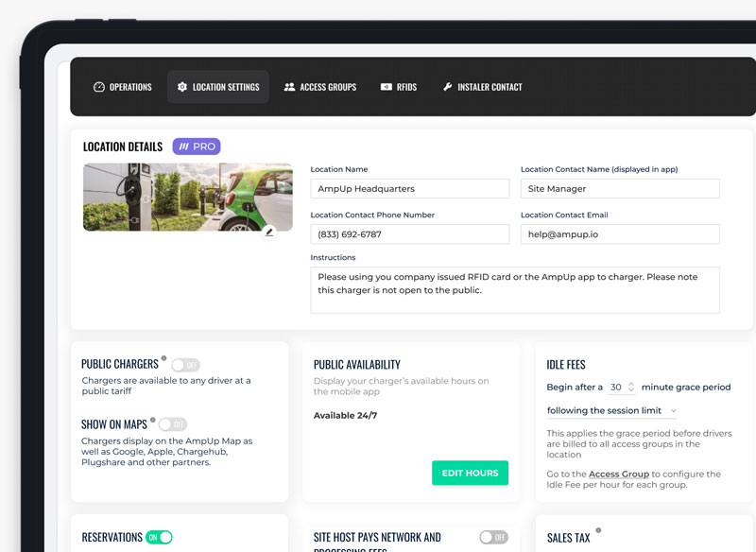The height and width of the screenshot is (552, 756).
Task: Click the Access Groups people icon
Action: pos(289,87)
